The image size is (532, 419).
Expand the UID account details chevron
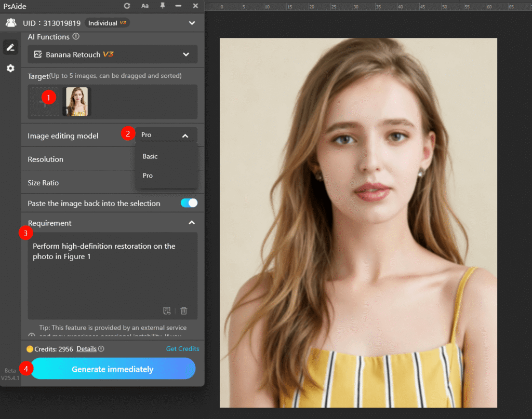point(192,23)
